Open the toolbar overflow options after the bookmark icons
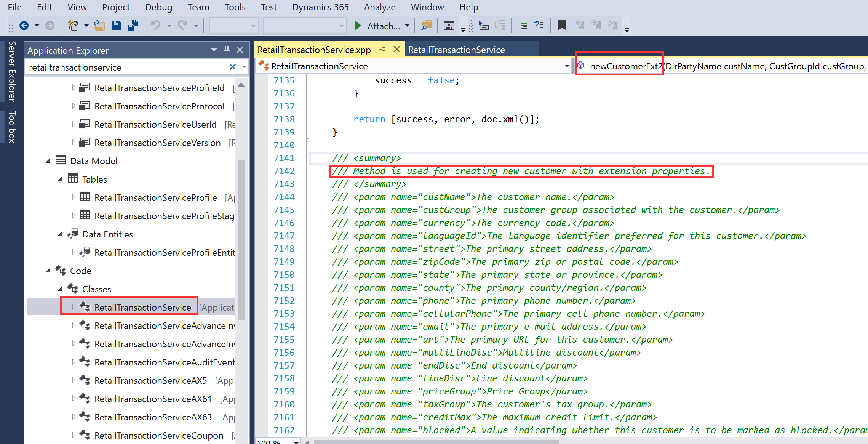Screen dimensions: 868x444 pyautogui.click(x=627, y=30)
